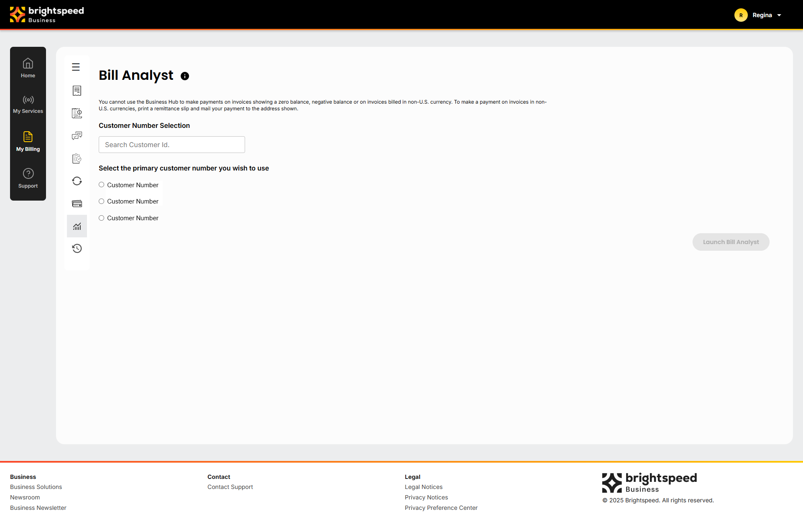Screen dimensions: 803x532
Task: Open the credit card wallet icon
Action: coord(77,204)
